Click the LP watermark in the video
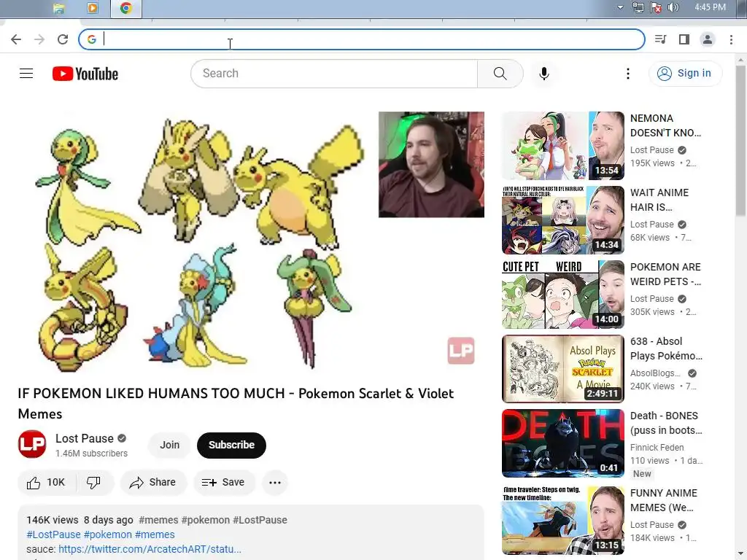The image size is (747, 560). [461, 351]
